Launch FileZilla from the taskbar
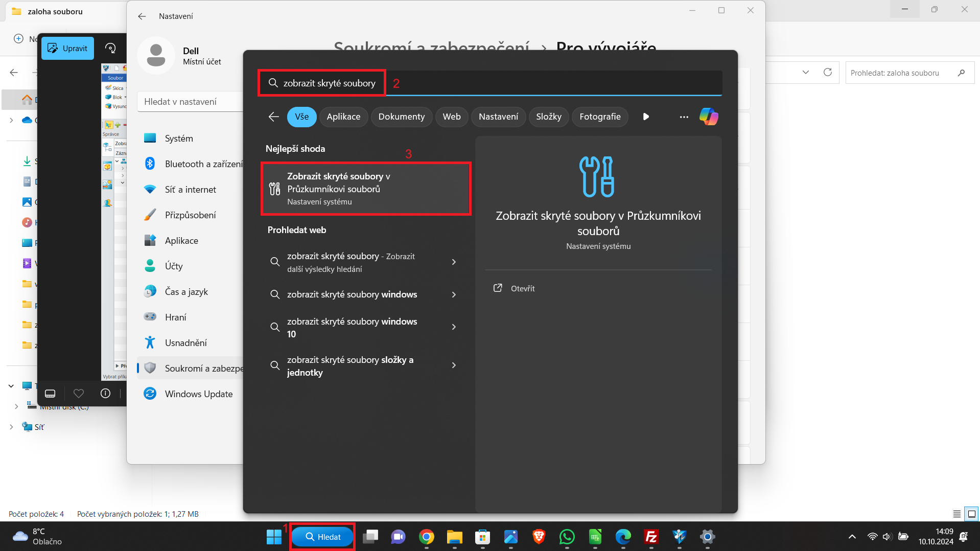This screenshot has height=551, width=980. [x=651, y=537]
